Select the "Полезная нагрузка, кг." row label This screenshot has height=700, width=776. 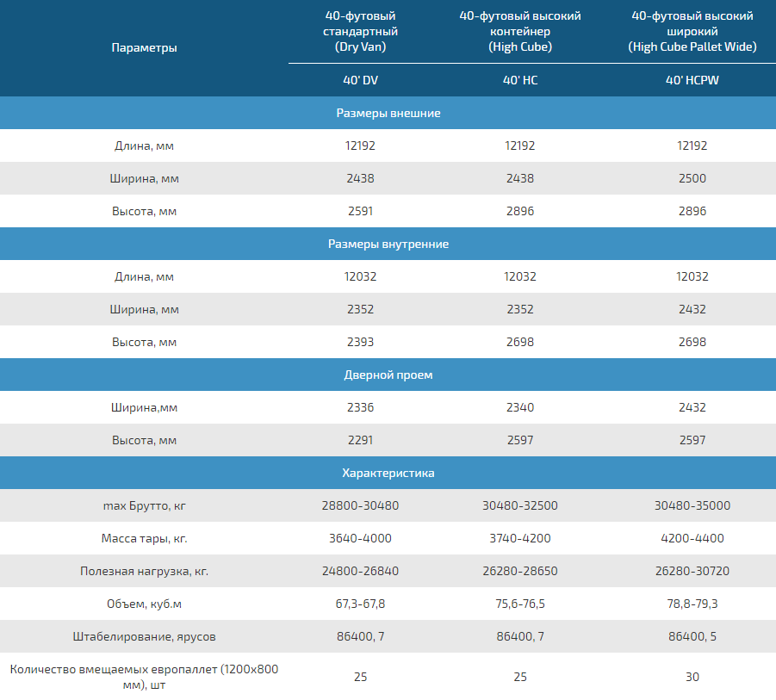coord(144,571)
